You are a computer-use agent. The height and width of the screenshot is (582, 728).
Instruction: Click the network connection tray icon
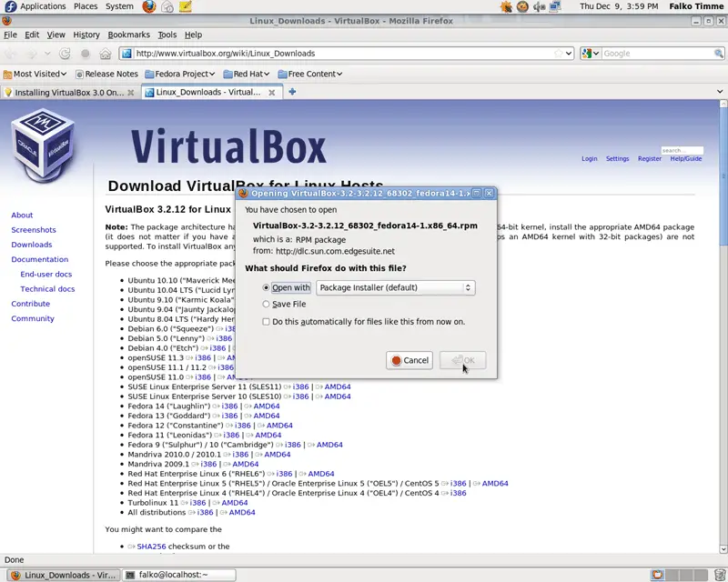tap(555, 6)
